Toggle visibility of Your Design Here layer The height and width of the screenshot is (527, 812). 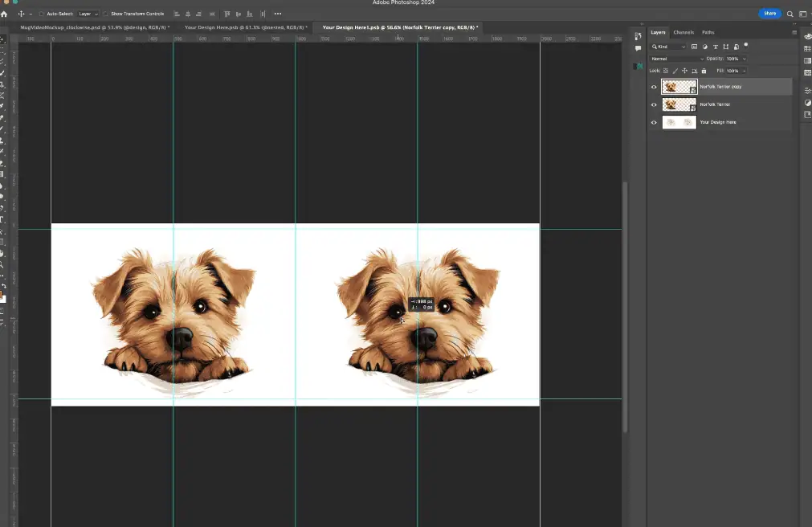point(654,122)
